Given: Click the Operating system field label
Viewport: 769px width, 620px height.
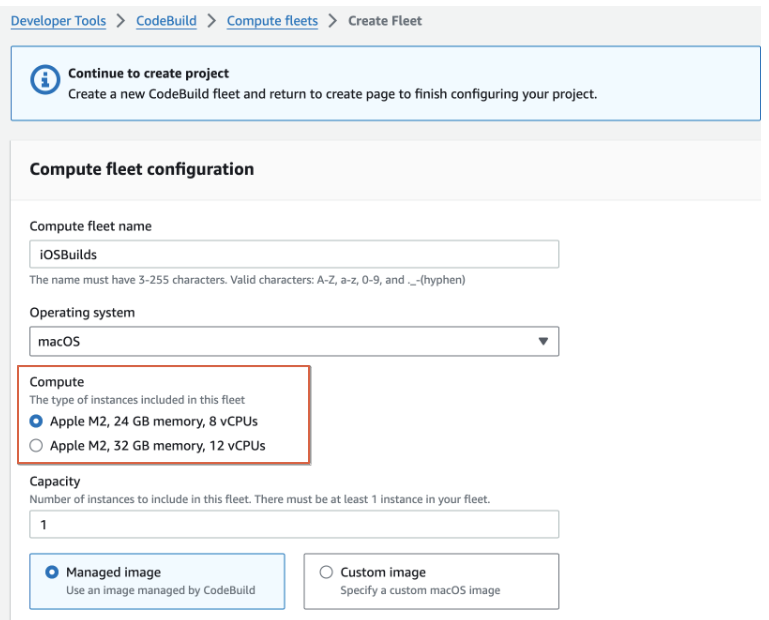Looking at the screenshot, I should click(x=82, y=312).
